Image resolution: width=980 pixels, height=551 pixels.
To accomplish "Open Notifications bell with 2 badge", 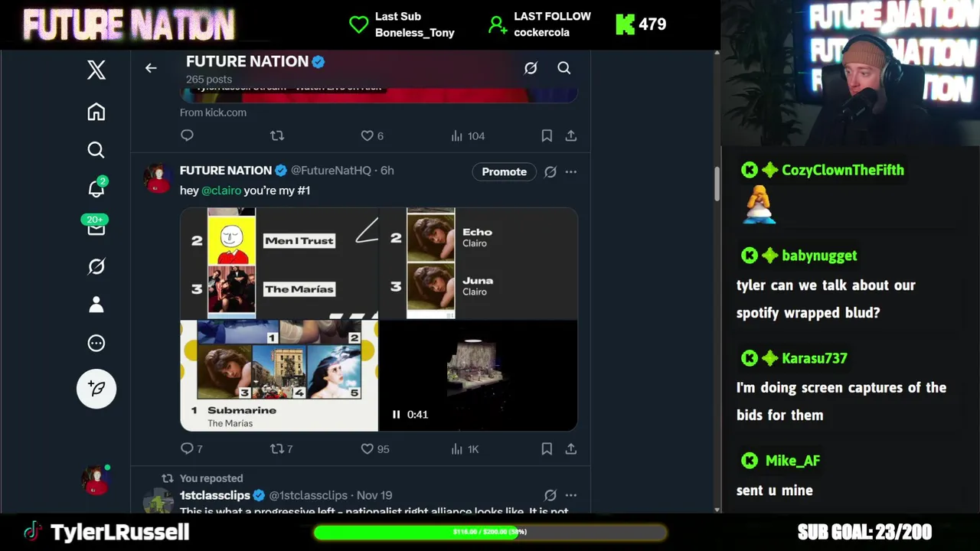I will [x=96, y=187].
